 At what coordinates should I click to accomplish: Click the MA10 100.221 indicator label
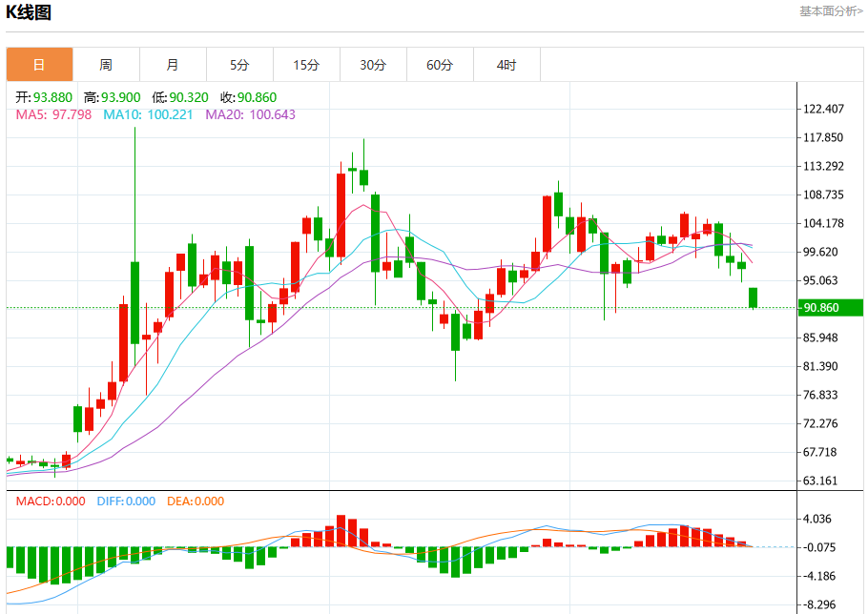pos(149,114)
